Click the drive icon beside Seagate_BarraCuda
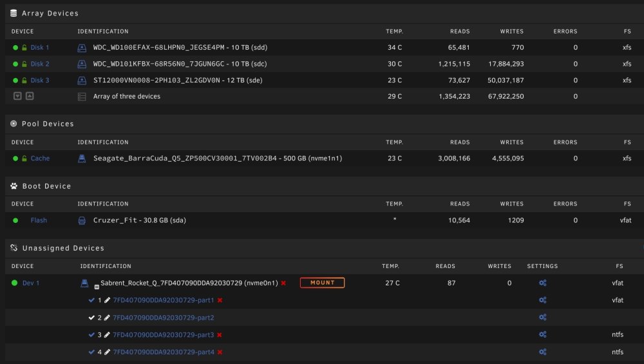The image size is (644, 364). tap(82, 158)
